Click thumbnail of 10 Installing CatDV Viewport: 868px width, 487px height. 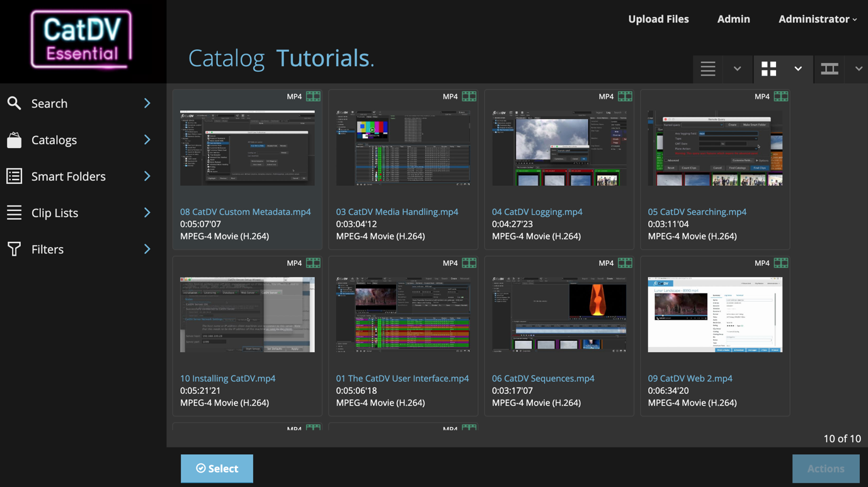point(248,314)
